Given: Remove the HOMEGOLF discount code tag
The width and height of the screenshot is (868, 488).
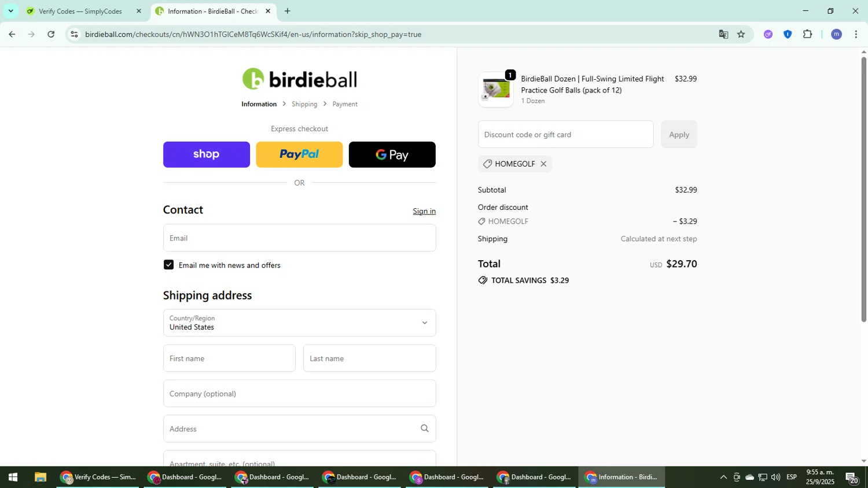Looking at the screenshot, I should pyautogui.click(x=543, y=164).
